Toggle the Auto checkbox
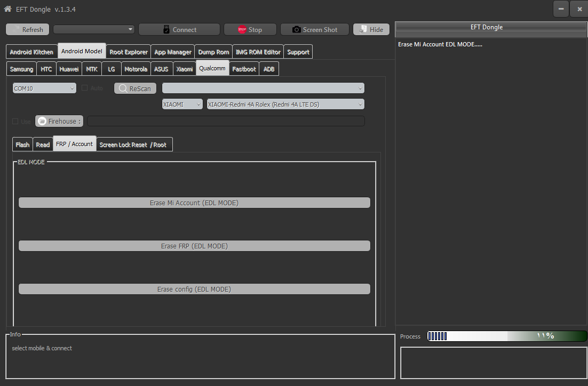 point(85,88)
